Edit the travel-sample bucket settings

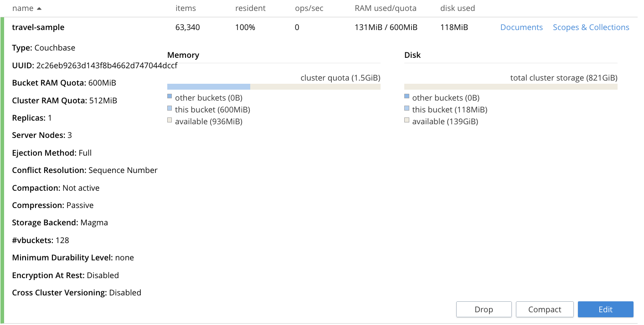(605, 309)
